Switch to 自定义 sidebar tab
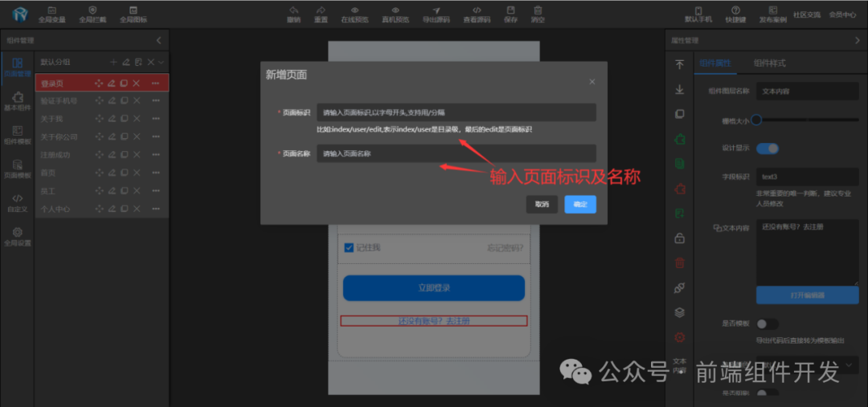This screenshot has height=407, width=868. click(x=17, y=203)
